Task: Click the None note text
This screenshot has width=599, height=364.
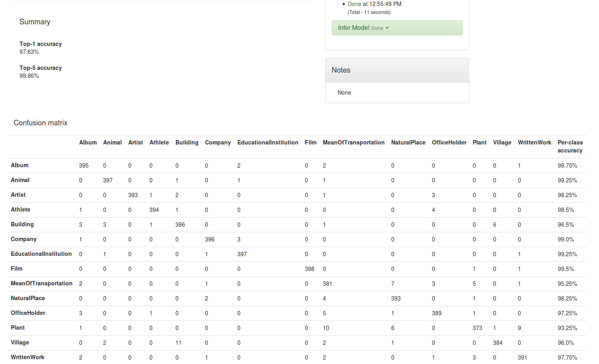Action: click(344, 93)
